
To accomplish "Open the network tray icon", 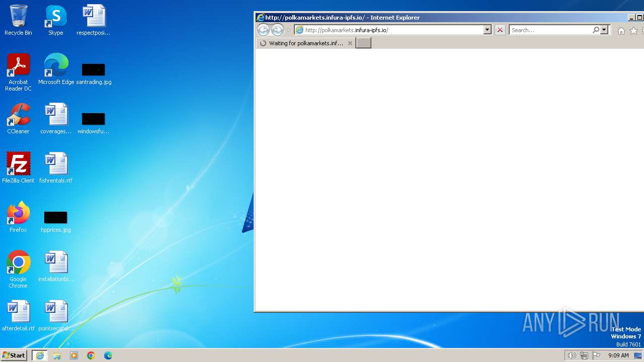I will [x=584, y=355].
